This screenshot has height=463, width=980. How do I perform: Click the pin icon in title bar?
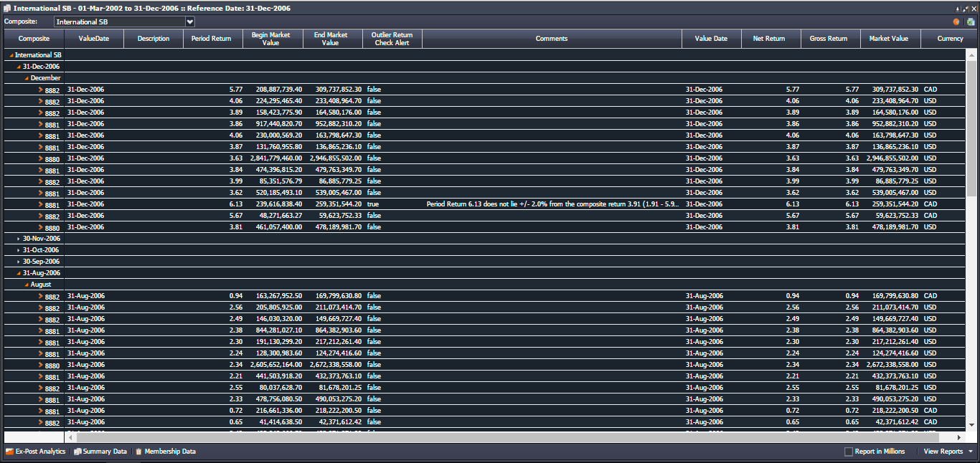point(957,9)
